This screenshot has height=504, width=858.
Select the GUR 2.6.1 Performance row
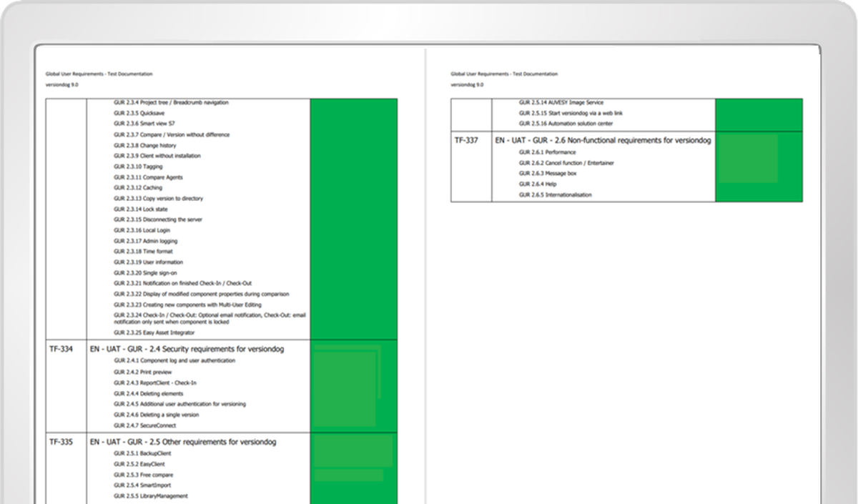547,152
